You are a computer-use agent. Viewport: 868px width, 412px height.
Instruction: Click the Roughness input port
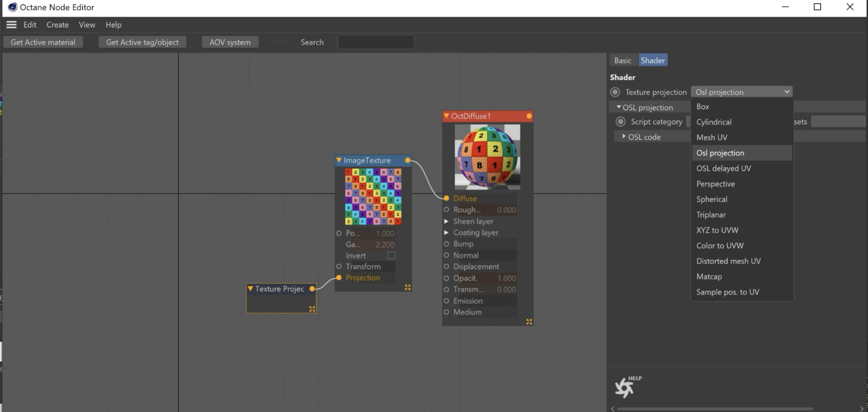pyautogui.click(x=446, y=210)
